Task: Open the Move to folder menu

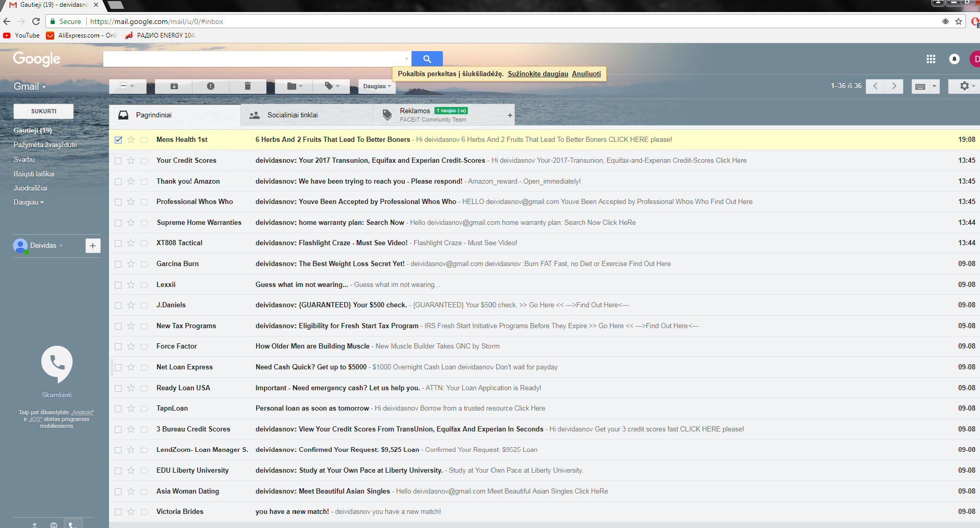Action: tap(294, 86)
